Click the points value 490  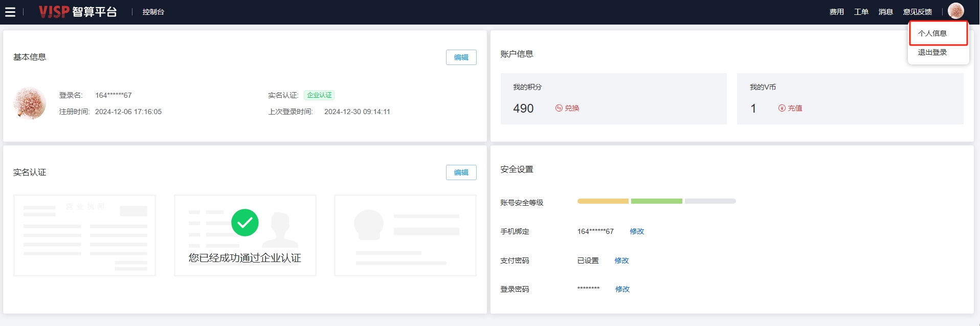pyautogui.click(x=523, y=108)
